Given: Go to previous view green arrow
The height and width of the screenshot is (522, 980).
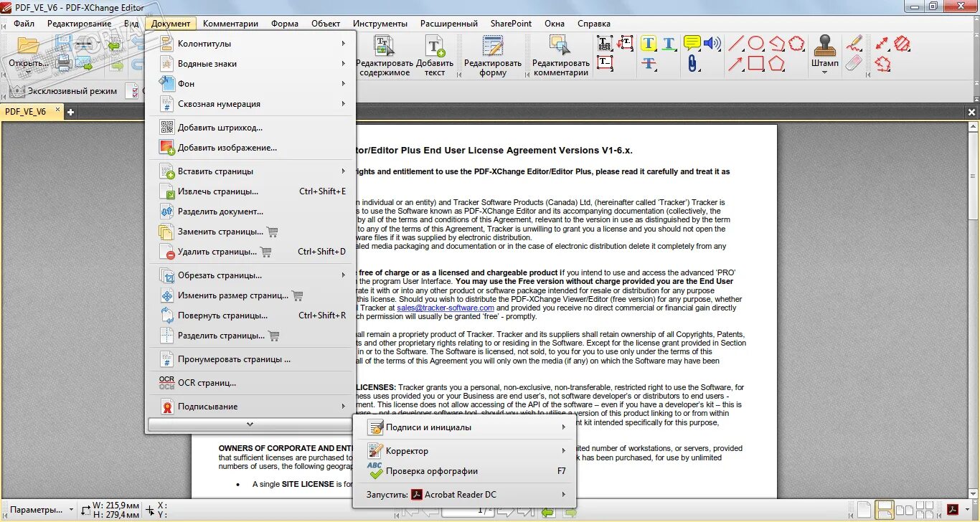Looking at the screenshot, I should click(x=548, y=511).
